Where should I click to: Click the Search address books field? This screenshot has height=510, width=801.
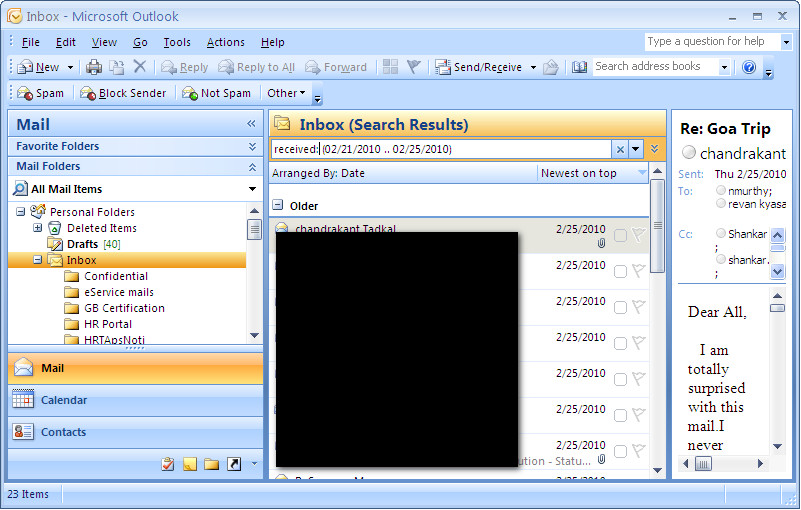[655, 66]
